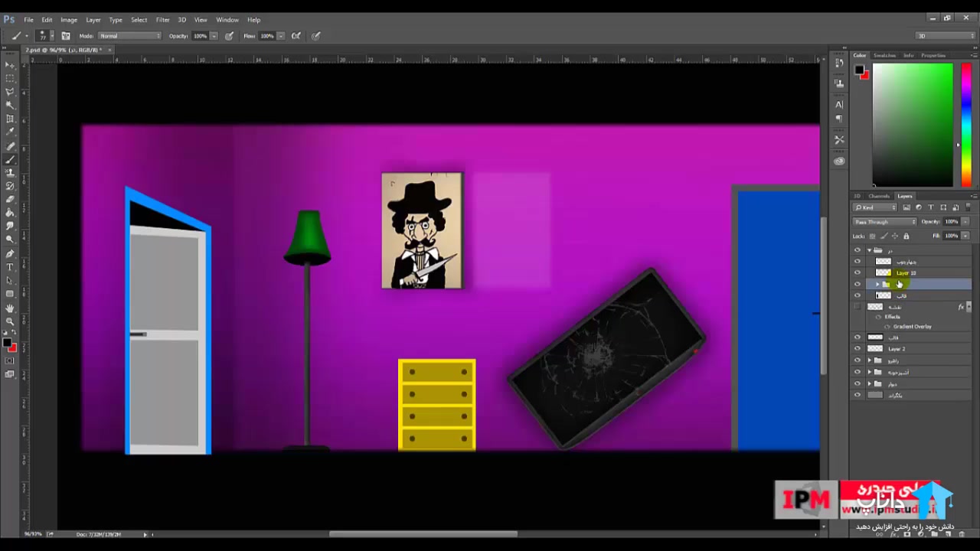This screenshot has height=551, width=980.
Task: Toggle the Effects visibility eye
Action: point(878,317)
